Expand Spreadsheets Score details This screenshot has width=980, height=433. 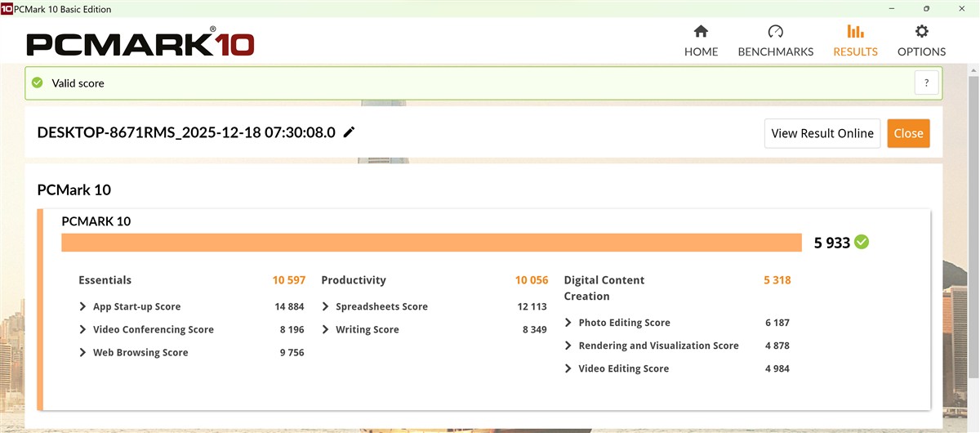coord(325,306)
